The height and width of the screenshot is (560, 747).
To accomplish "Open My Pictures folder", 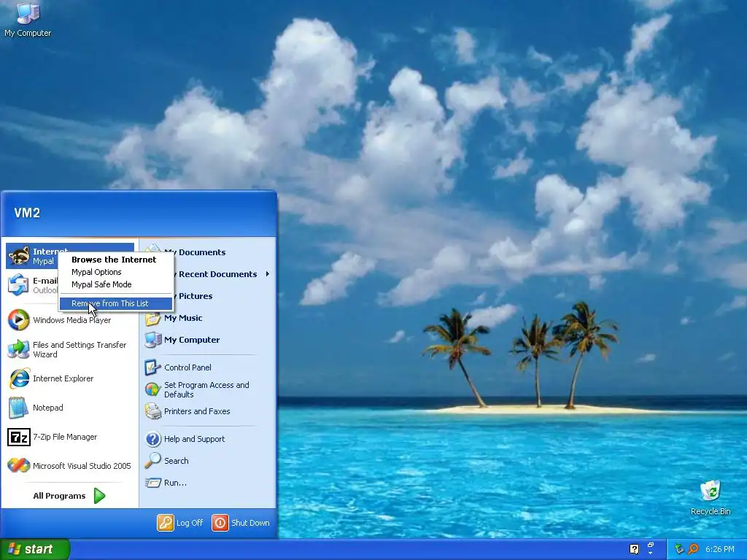I will pyautogui.click(x=208, y=296).
